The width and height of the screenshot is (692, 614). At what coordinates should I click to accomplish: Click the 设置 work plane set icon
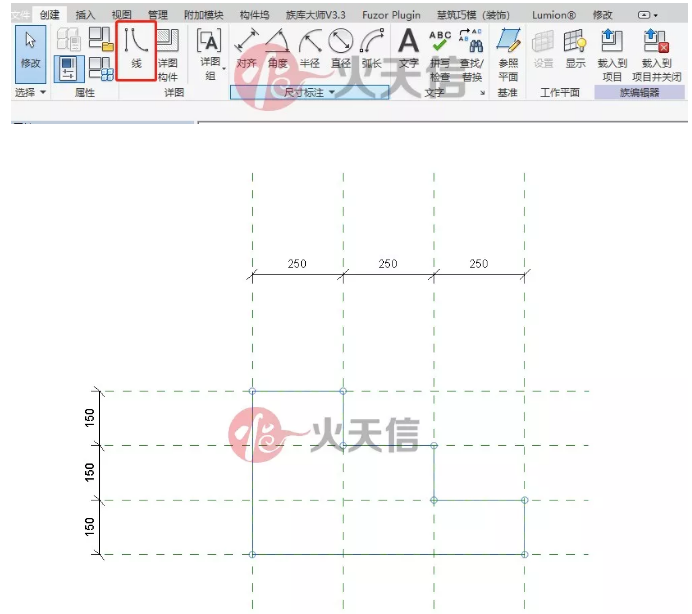point(543,49)
